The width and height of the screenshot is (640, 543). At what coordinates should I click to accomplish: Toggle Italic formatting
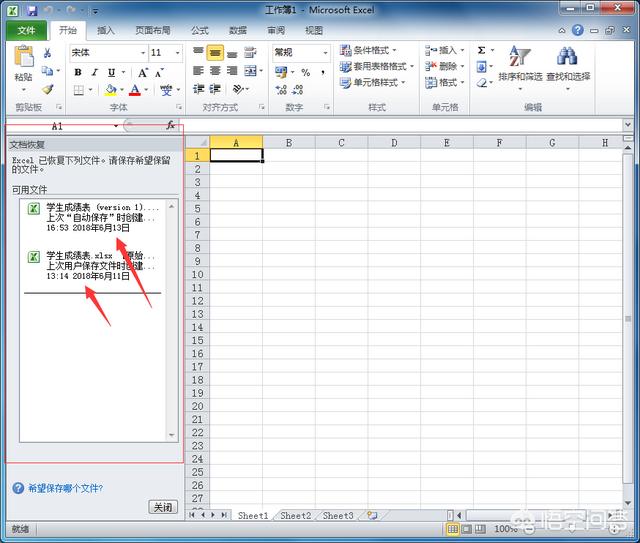tap(94, 73)
